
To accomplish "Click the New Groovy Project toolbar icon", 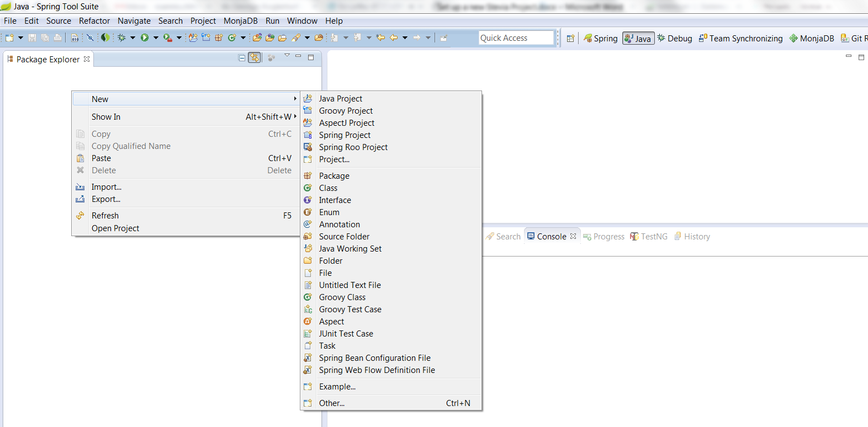I will tap(205, 38).
